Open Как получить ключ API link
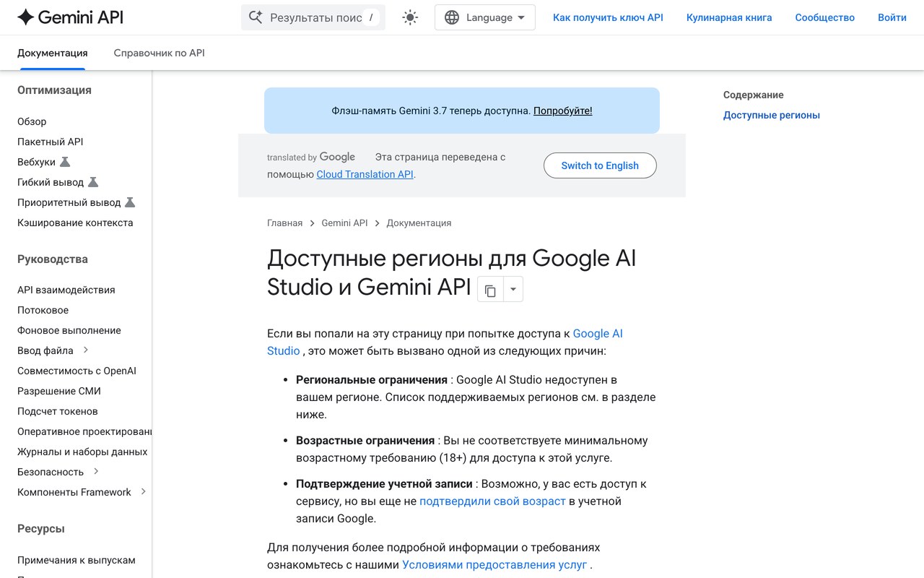This screenshot has height=578, width=924. tap(608, 17)
